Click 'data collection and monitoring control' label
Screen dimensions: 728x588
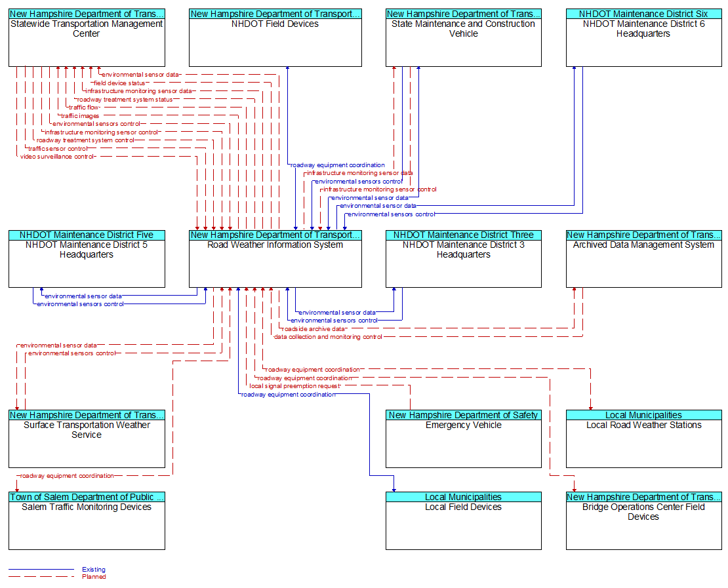pyautogui.click(x=328, y=337)
